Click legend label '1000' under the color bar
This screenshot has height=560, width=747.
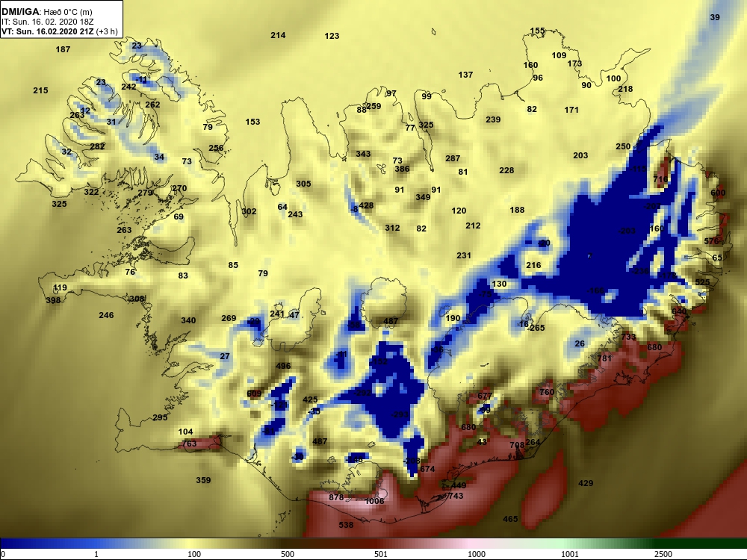coord(477,554)
